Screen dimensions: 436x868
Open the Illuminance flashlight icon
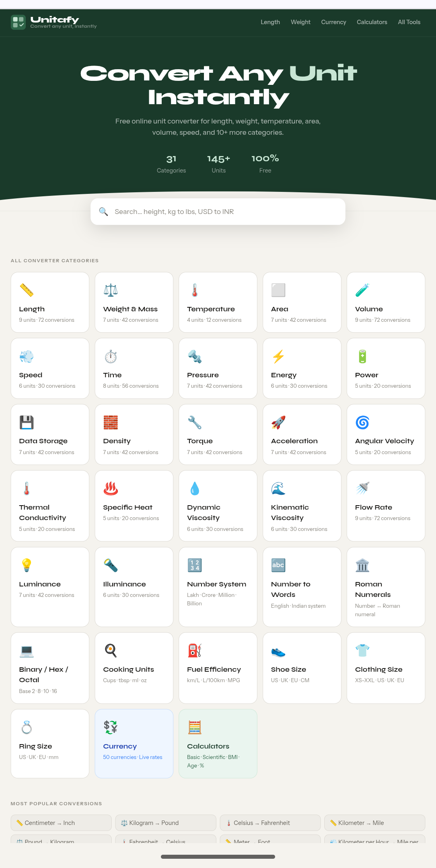[x=111, y=565]
